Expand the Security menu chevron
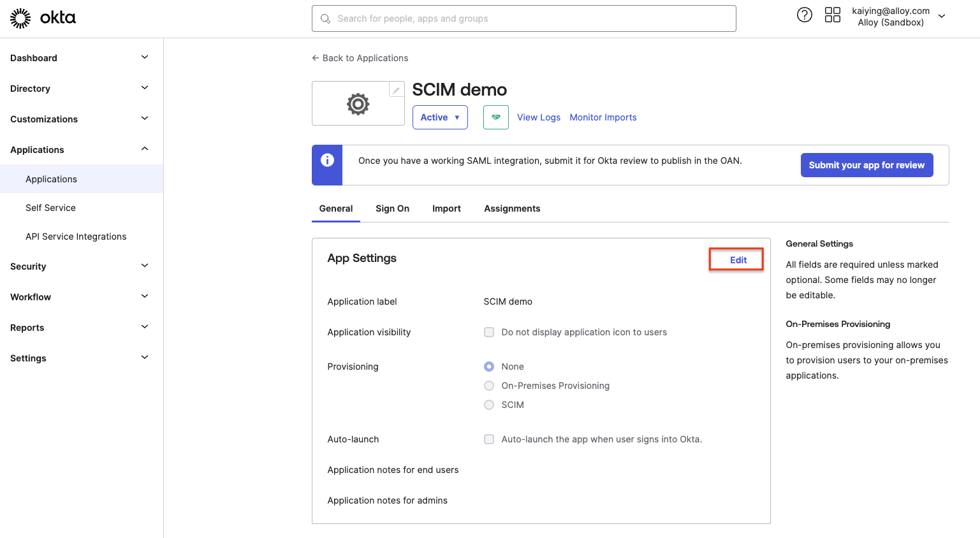This screenshot has width=980, height=538. (x=145, y=266)
